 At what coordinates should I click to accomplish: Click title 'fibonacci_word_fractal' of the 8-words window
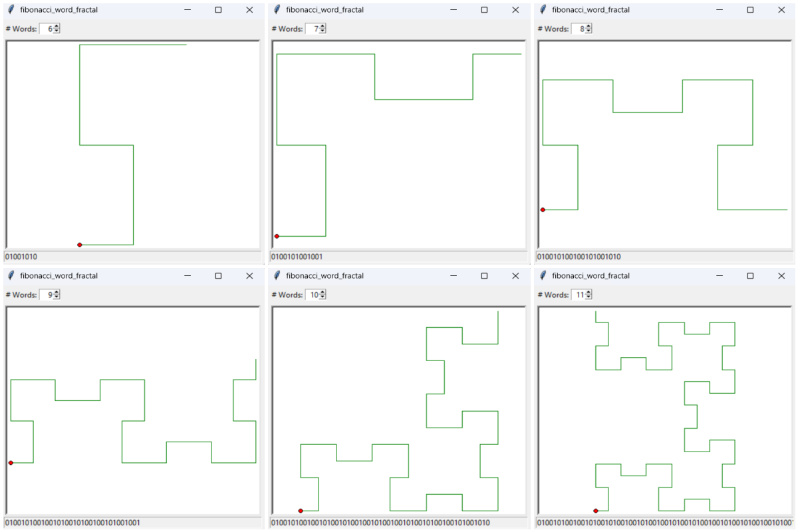pyautogui.click(x=591, y=10)
